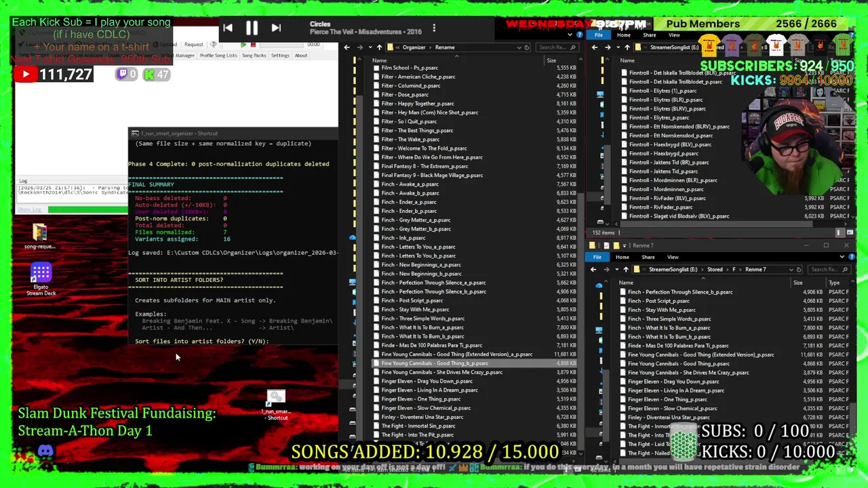Click help icon in Renme 7 window

(851, 258)
